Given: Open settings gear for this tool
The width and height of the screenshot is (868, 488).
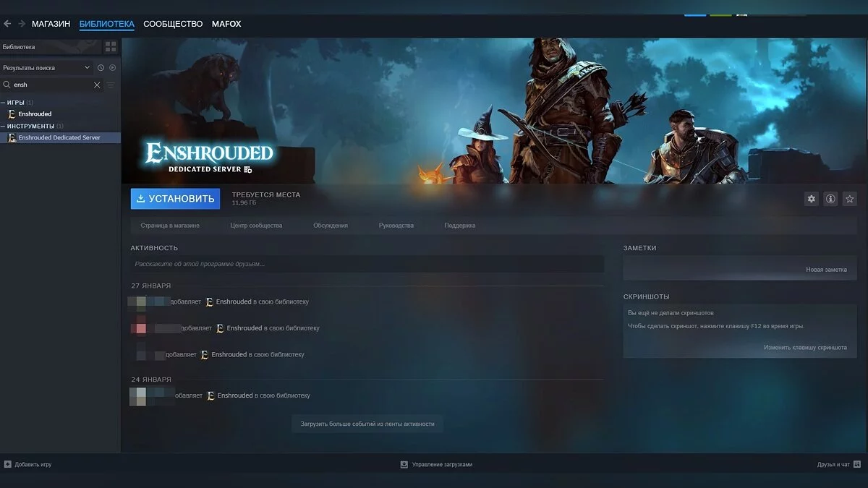Looking at the screenshot, I should 811,199.
